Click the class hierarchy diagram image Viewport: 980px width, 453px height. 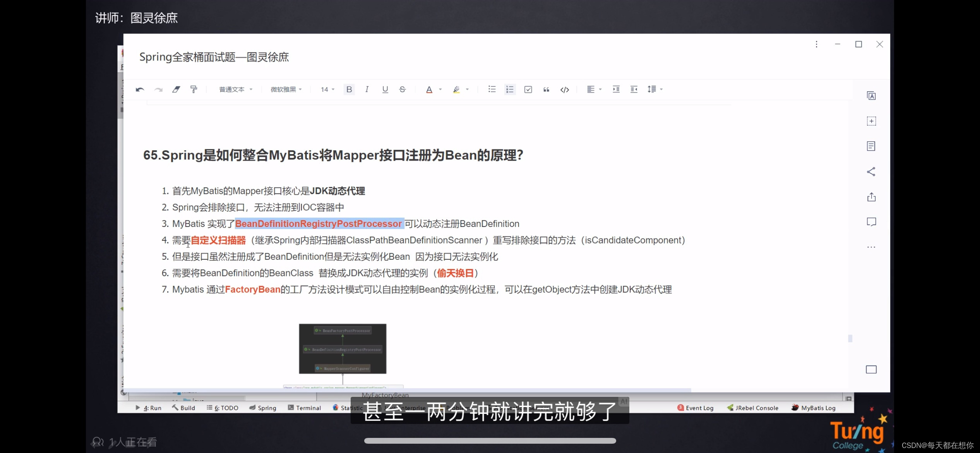point(343,348)
